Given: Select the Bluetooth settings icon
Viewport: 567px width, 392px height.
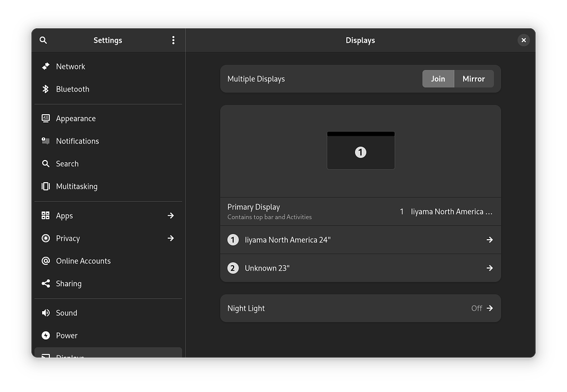Looking at the screenshot, I should [46, 89].
